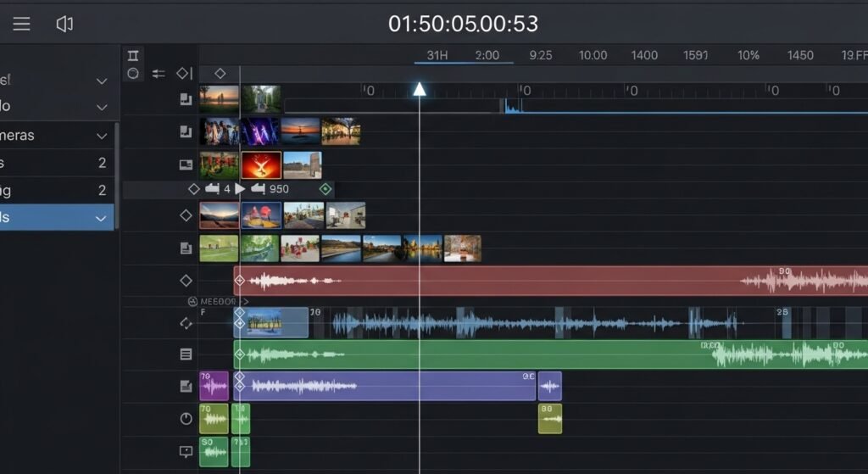Click the circle record icon in timeline header
The height and width of the screenshot is (474, 868).
tap(133, 73)
